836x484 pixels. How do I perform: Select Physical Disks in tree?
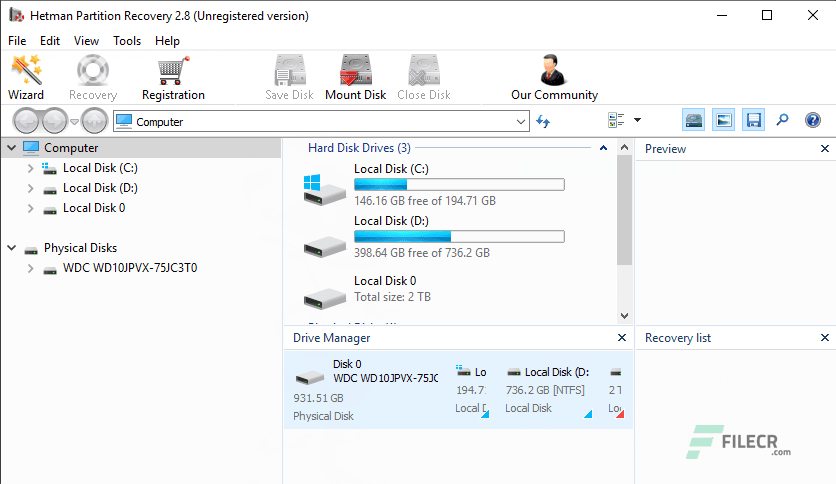tap(81, 248)
